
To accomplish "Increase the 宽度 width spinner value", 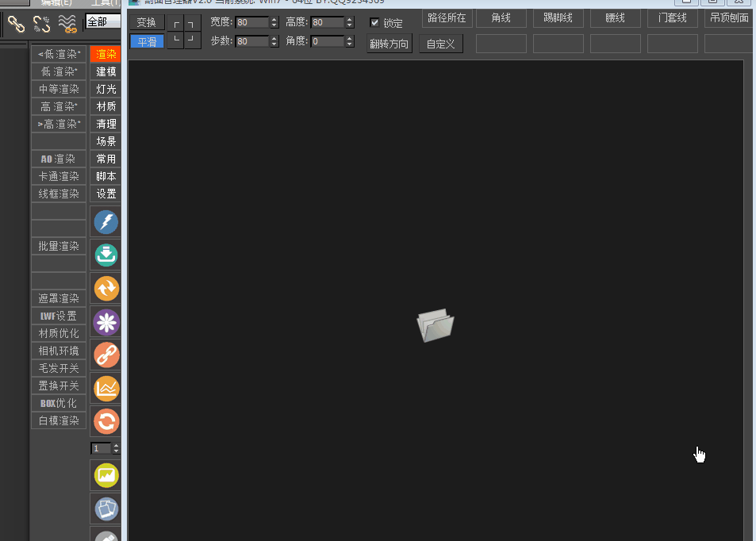I will click(x=274, y=19).
